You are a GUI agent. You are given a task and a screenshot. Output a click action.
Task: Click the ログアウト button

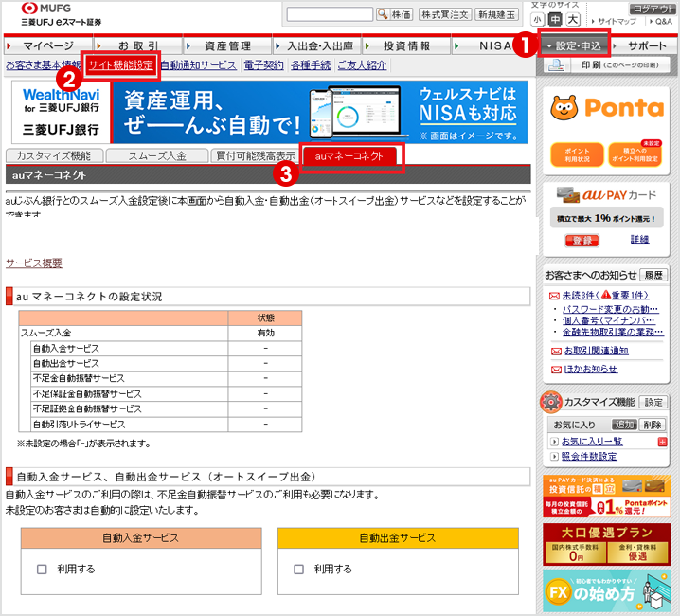pos(653,8)
